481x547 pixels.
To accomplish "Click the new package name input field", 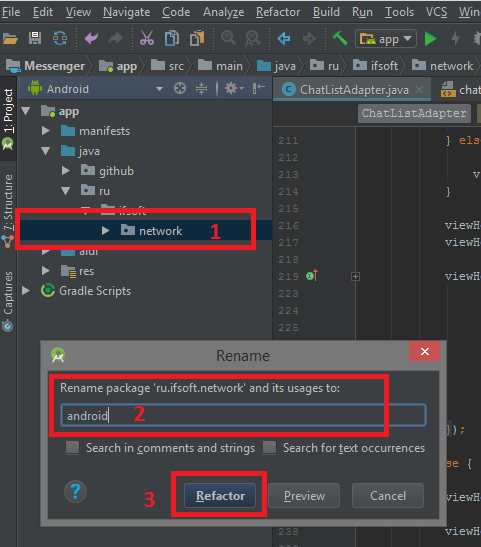I will click(x=243, y=415).
